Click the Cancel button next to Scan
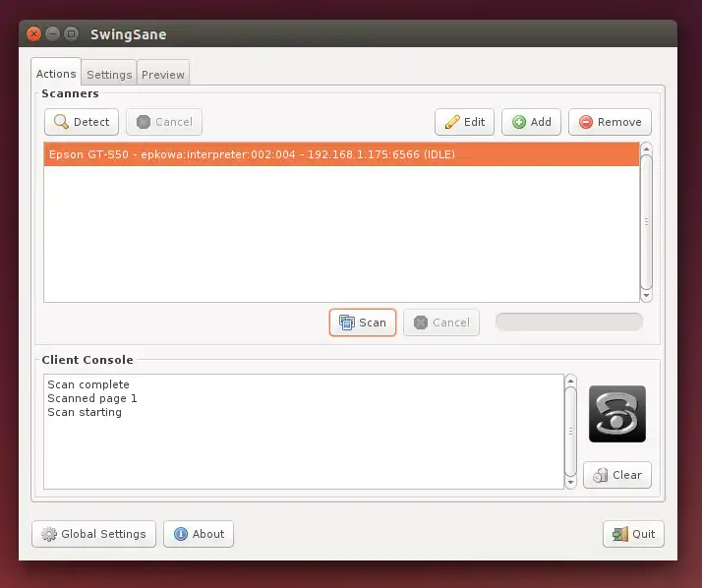 point(441,323)
